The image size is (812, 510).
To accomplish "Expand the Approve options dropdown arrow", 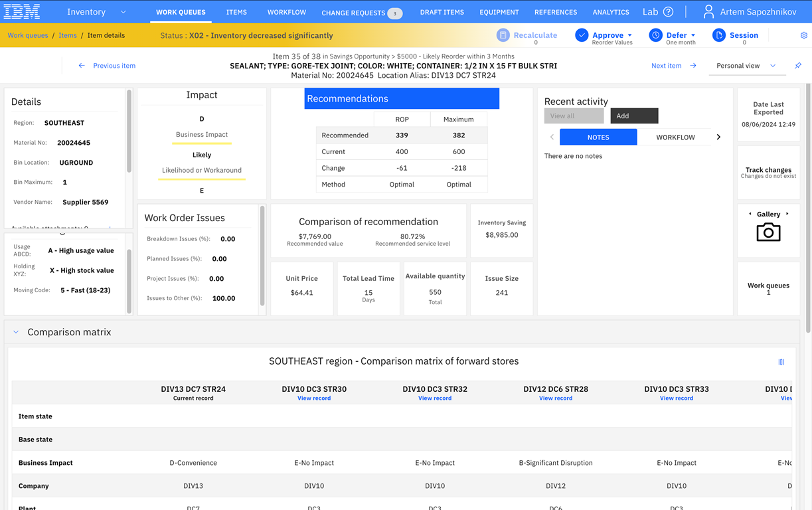I will (629, 35).
